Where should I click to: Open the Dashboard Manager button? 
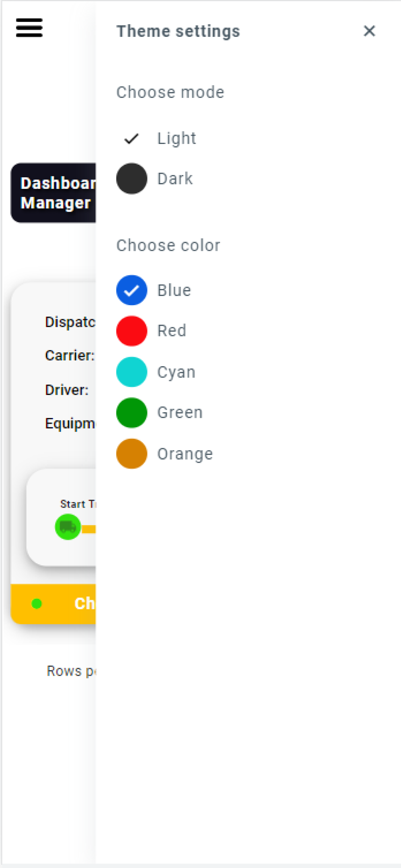tap(53, 193)
